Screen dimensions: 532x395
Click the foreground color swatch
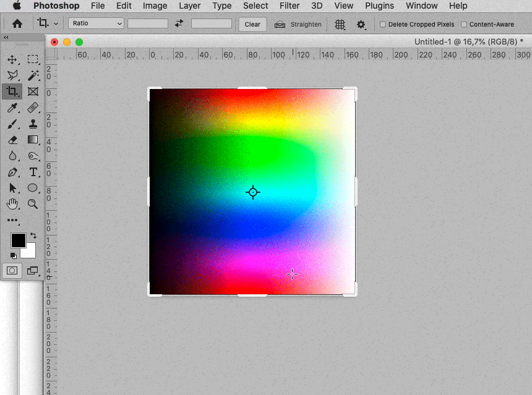(18, 241)
